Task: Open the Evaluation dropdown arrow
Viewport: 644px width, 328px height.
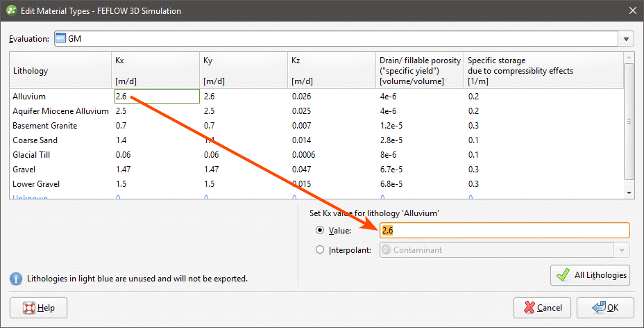Action: (627, 40)
